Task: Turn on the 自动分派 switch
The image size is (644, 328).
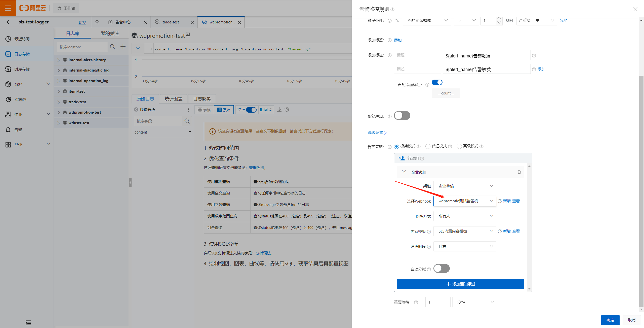Action: pyautogui.click(x=441, y=269)
